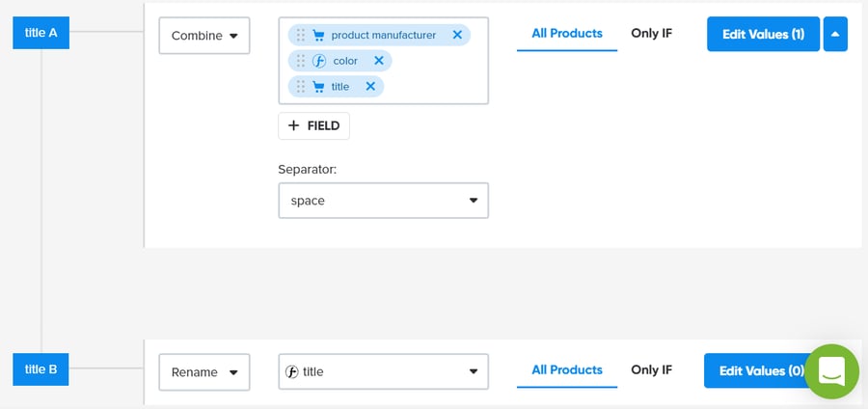868x409 pixels.
Task: Remove the color field chip
Action: pos(379,61)
